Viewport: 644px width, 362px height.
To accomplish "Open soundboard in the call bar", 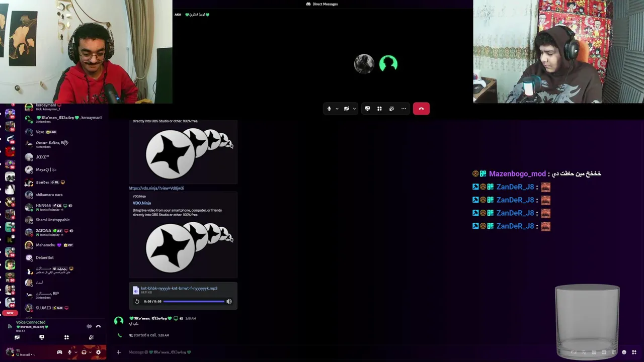I will (x=391, y=109).
